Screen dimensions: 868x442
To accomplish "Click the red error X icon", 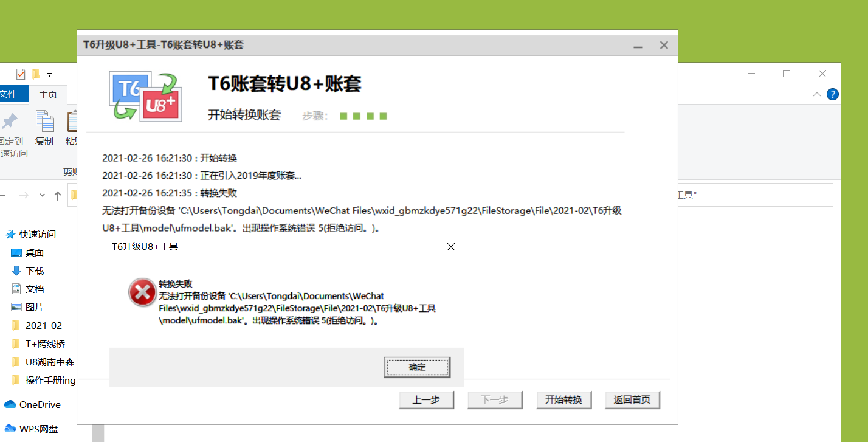I will coord(142,293).
